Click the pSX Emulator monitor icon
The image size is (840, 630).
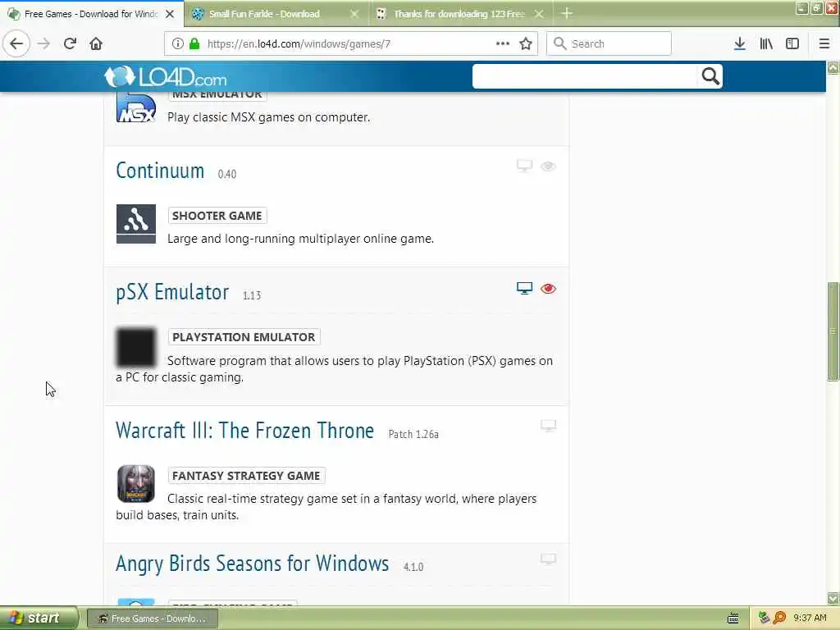click(x=524, y=288)
